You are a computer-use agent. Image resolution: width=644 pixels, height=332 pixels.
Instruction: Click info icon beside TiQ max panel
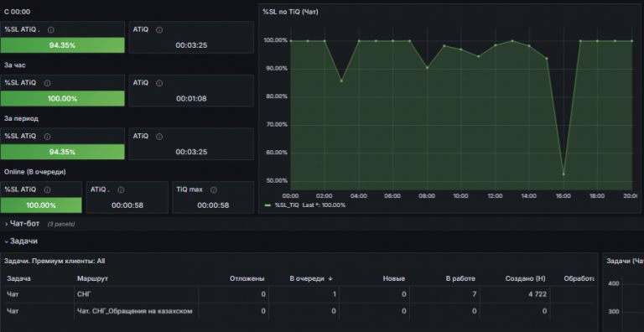pos(214,189)
